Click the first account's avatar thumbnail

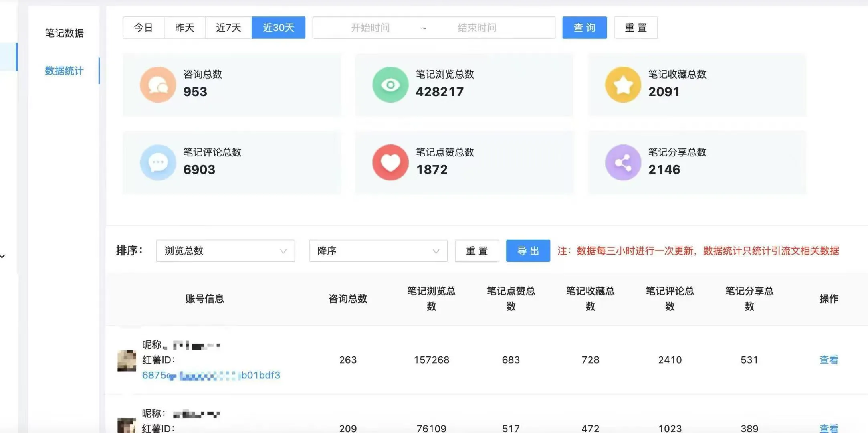[127, 360]
